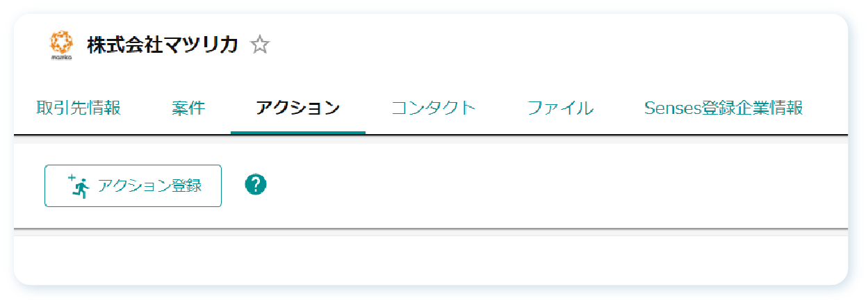Open the 案件 tab
868x305 pixels.
coord(188,108)
